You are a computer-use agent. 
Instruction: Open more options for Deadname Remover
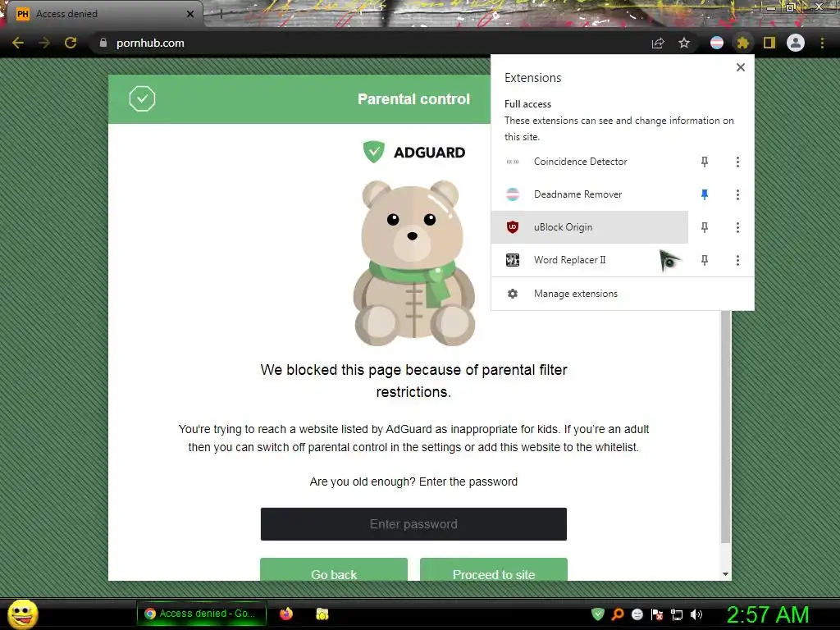coord(737,194)
